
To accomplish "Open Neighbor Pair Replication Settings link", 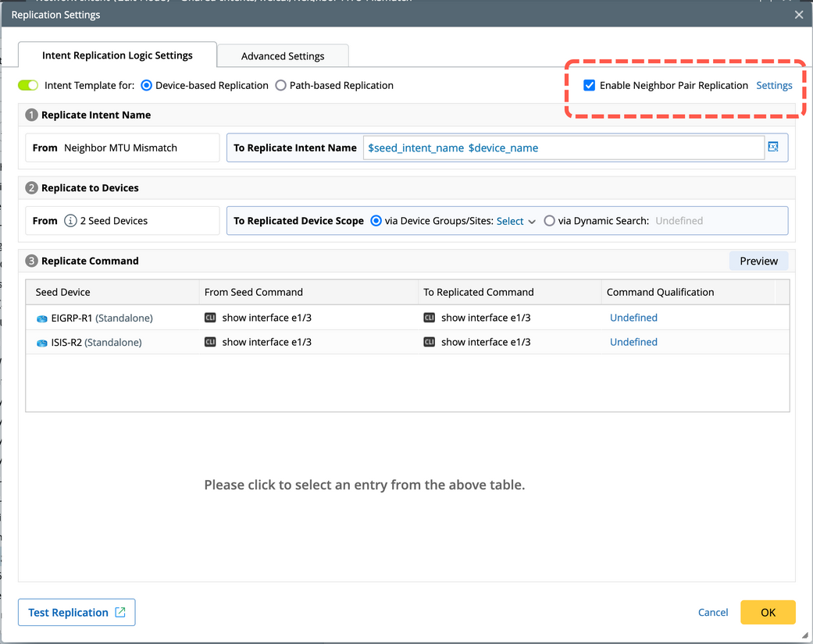I will [x=774, y=85].
